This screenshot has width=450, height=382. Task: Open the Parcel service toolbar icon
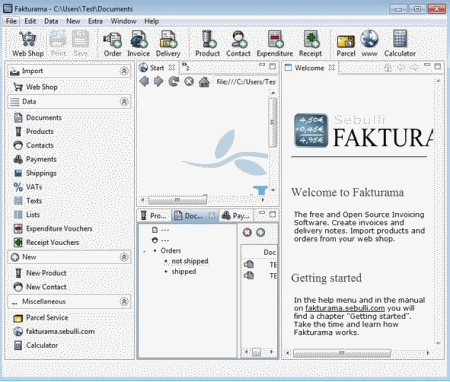click(346, 45)
